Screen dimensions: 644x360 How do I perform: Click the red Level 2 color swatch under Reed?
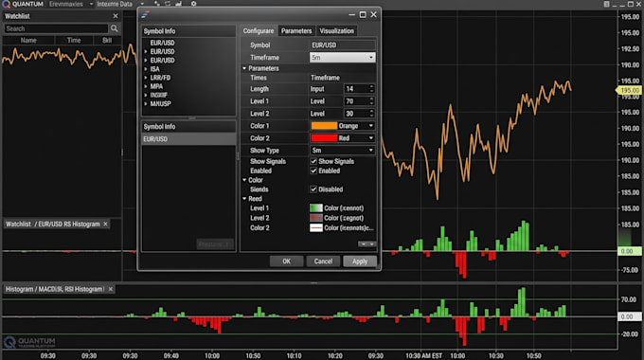(315, 218)
